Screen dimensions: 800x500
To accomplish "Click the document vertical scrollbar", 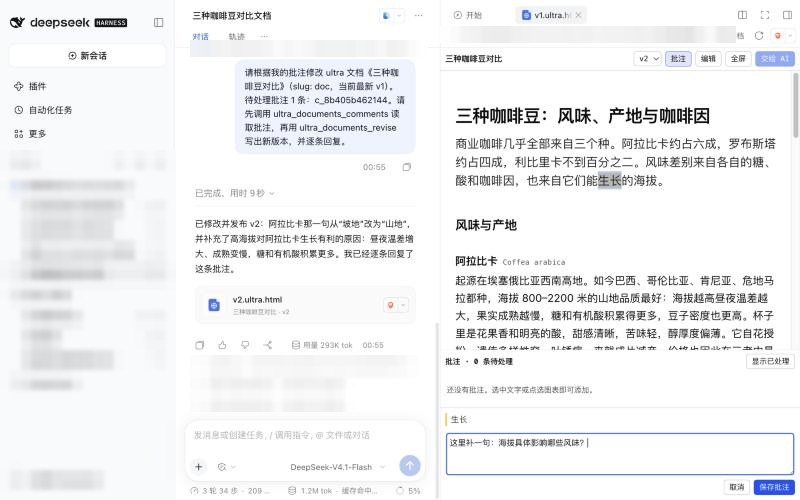I will click(796, 105).
